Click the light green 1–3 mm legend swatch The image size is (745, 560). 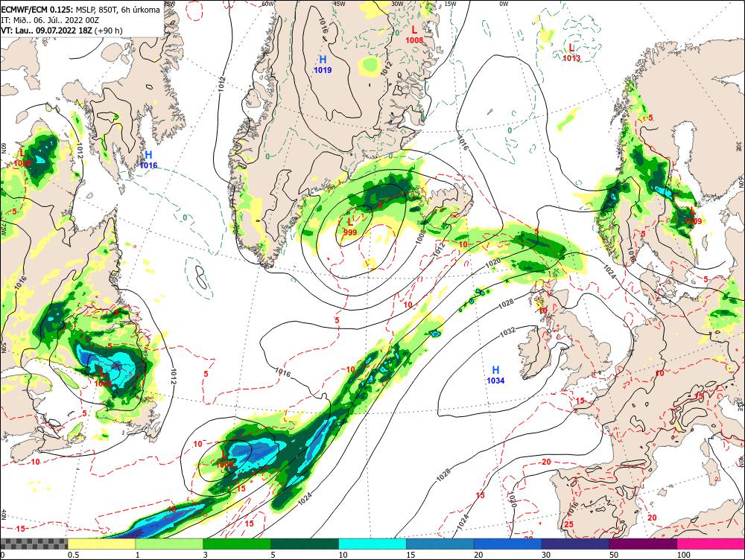[169, 544]
